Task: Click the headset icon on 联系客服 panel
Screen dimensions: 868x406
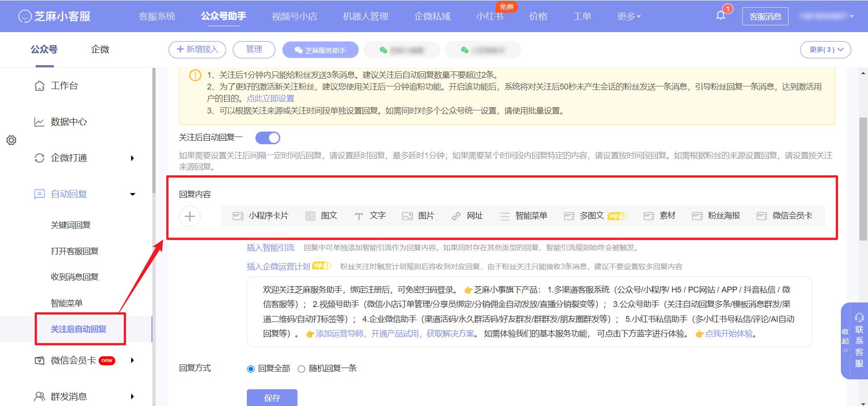Action: point(859,317)
